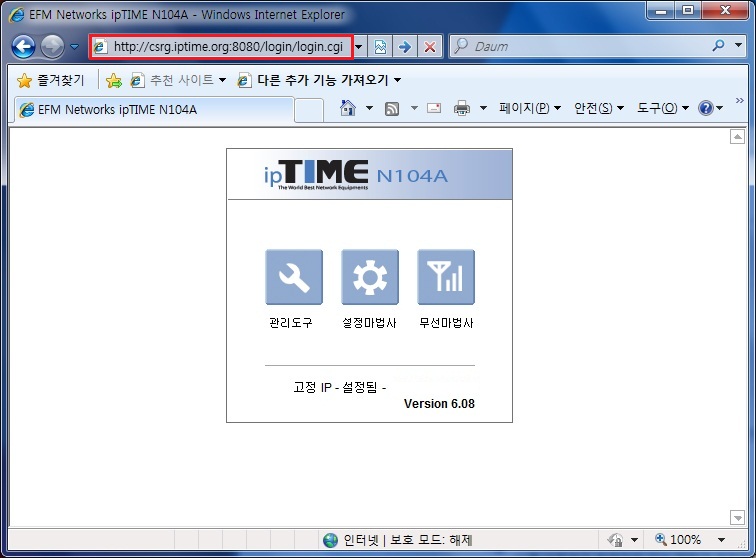
Task: Click the search magnifier button
Action: (718, 46)
